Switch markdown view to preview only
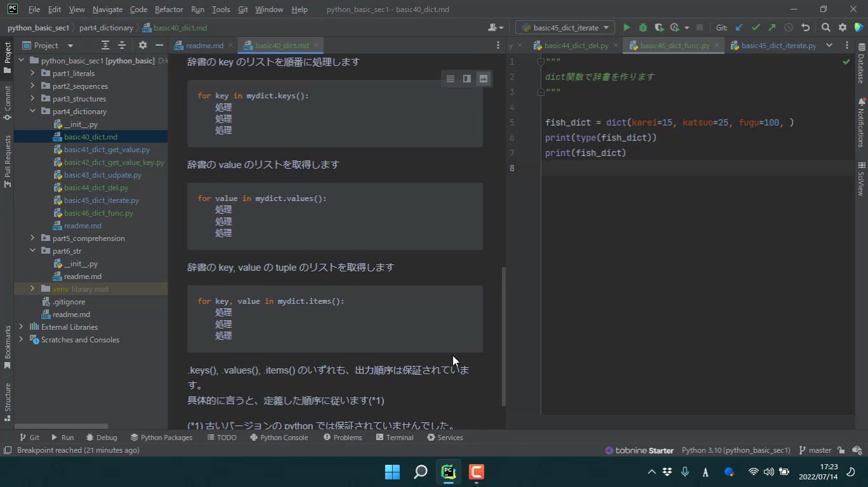 483,79
